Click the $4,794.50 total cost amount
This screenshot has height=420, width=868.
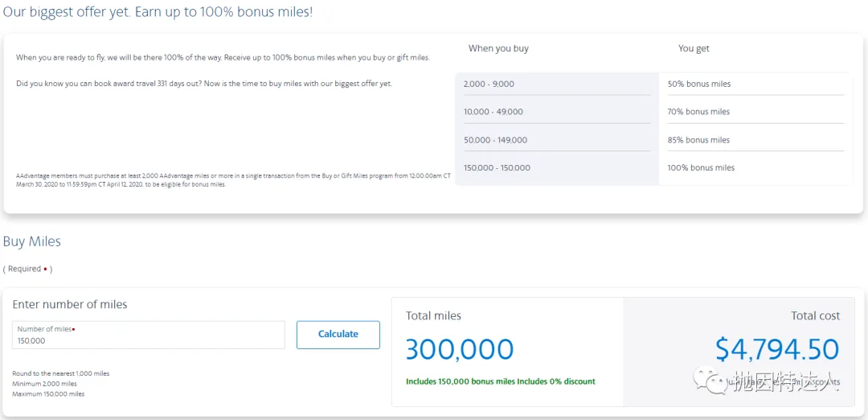(x=776, y=349)
